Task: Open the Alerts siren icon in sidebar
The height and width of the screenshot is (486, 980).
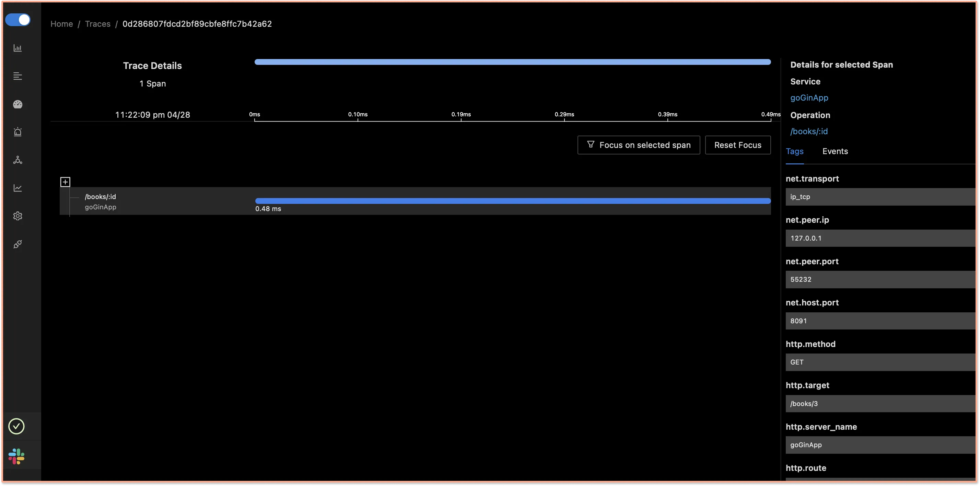Action: click(17, 132)
